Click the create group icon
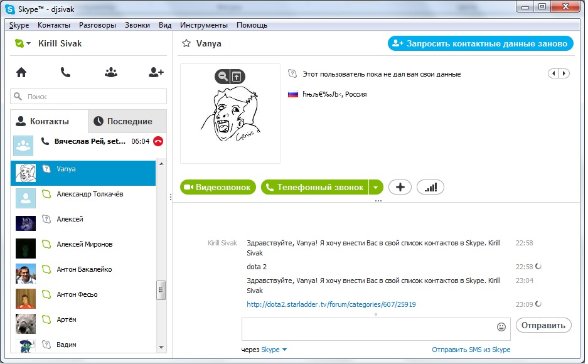 111,72
